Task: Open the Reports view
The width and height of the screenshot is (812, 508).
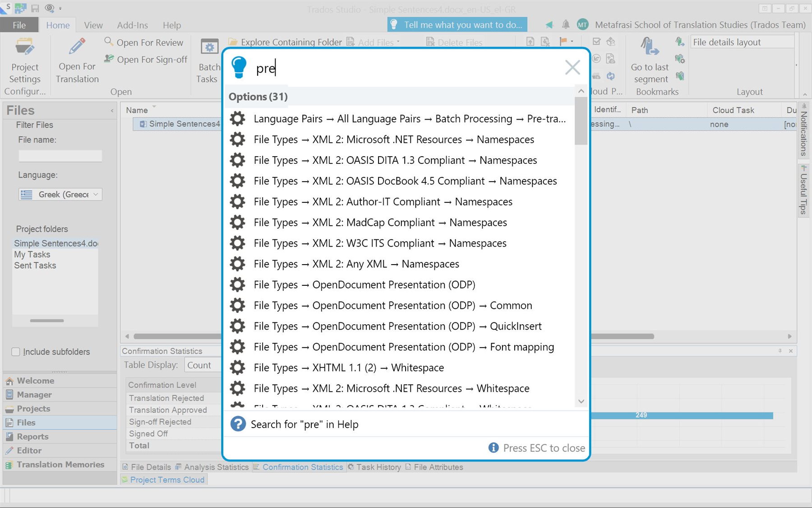Action: 32,436
